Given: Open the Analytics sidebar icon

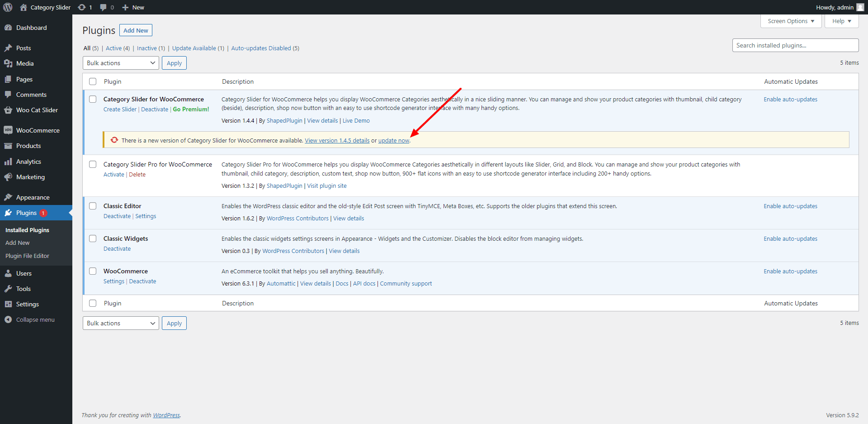Looking at the screenshot, I should (8, 162).
